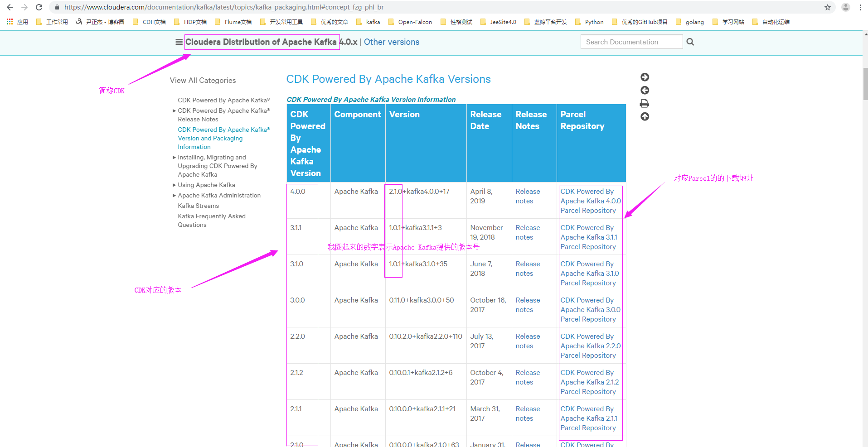The image size is (868, 447).
Task: Expand the Apache Kafka Administration section
Action: [174, 195]
